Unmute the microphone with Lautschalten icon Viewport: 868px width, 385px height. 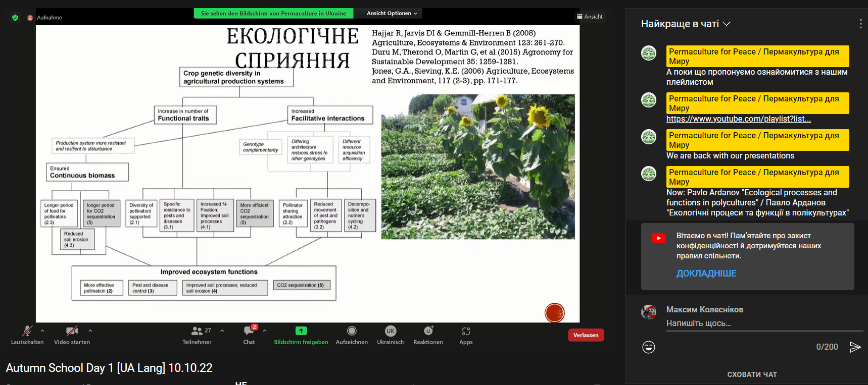click(27, 331)
